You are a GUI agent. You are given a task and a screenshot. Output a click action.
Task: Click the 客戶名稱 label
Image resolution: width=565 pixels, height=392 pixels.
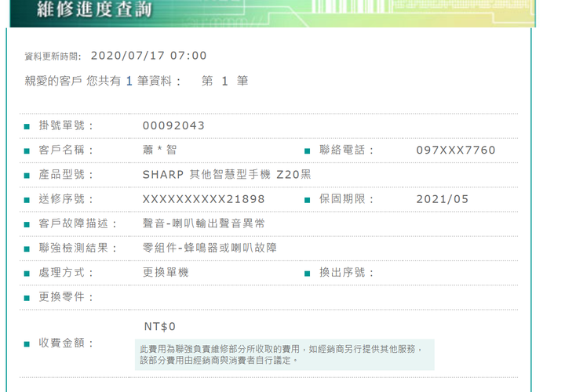coord(66,150)
